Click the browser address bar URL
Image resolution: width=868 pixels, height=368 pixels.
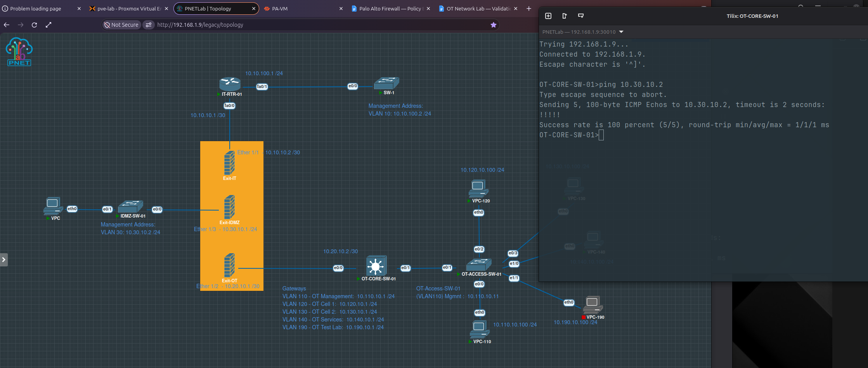[x=200, y=25]
